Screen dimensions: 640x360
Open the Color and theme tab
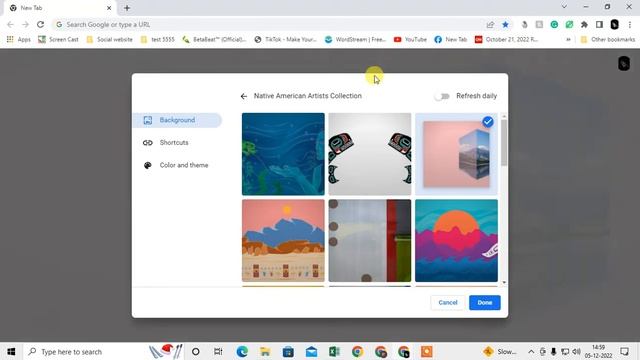[x=177, y=165]
